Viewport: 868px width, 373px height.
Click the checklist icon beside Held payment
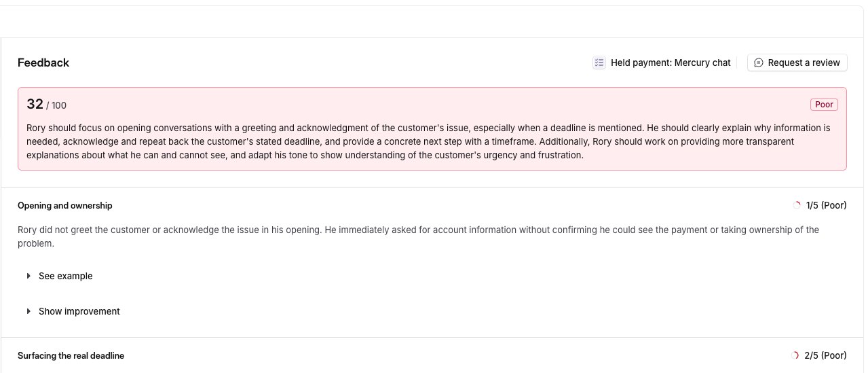pyautogui.click(x=599, y=63)
